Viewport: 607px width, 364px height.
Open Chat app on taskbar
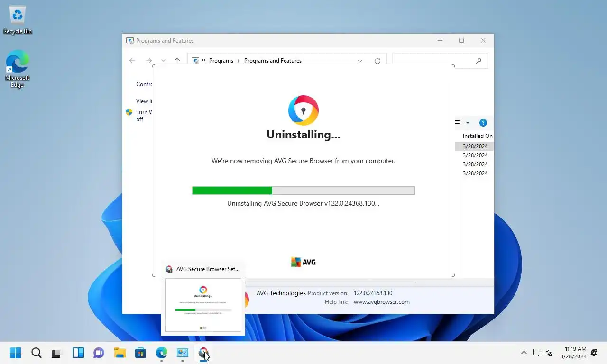point(99,353)
